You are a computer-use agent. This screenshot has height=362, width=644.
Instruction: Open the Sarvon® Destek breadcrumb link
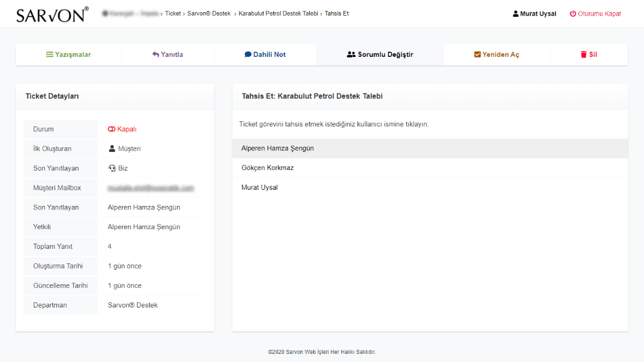point(209,13)
